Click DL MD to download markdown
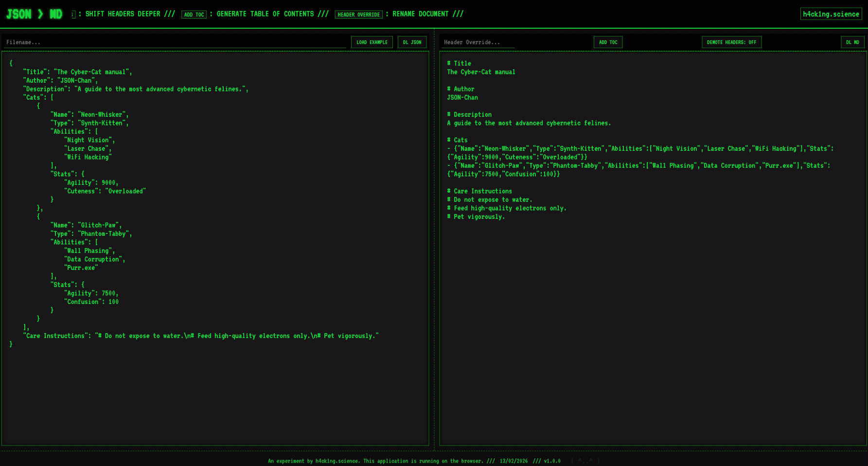Screen dimensions: 868x466 click(x=852, y=42)
